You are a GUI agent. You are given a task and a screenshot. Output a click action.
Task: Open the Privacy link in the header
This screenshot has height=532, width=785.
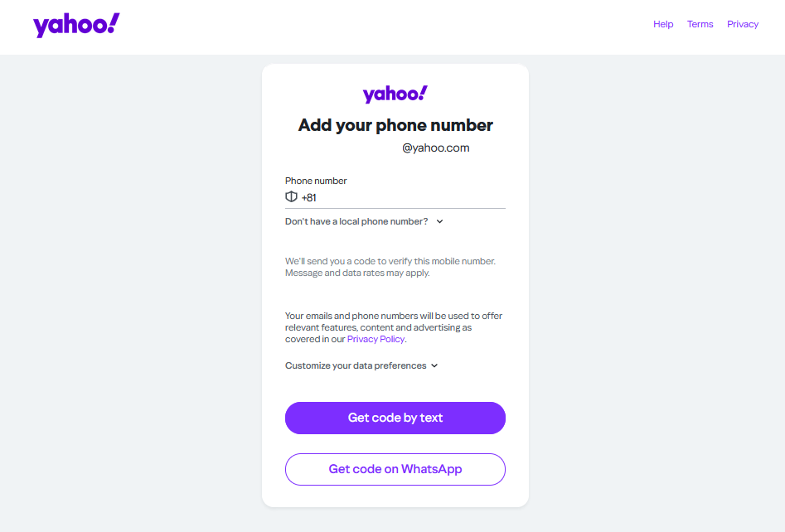[x=742, y=24]
